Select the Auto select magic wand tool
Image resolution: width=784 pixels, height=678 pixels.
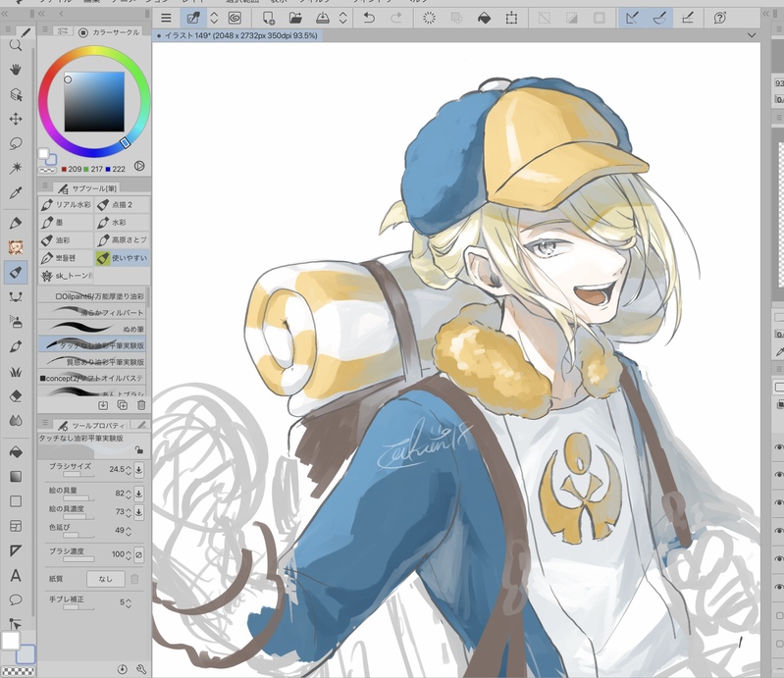(x=16, y=168)
